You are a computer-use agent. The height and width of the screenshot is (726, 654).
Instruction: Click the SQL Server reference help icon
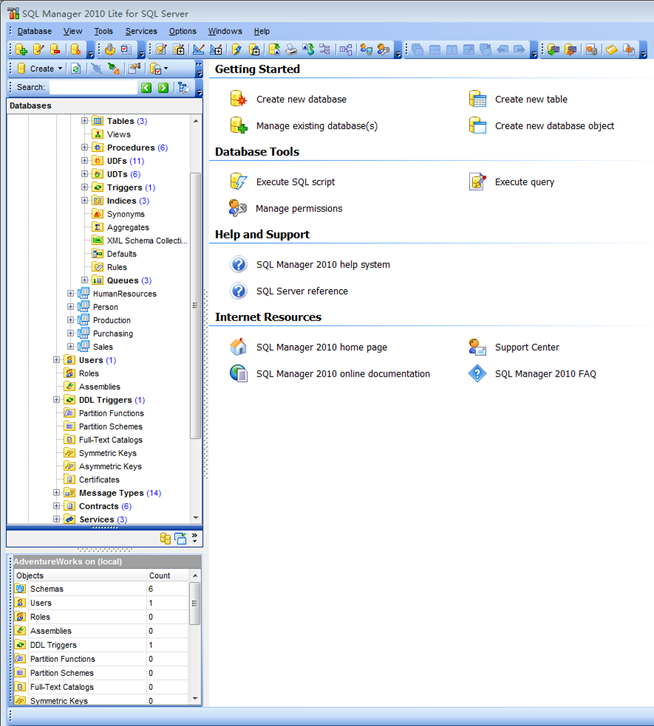click(239, 291)
